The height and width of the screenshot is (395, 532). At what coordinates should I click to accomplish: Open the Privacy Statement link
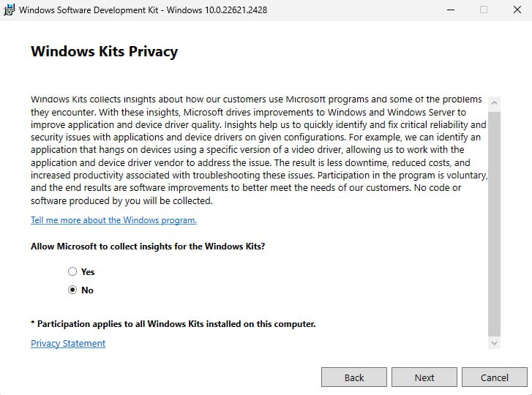[x=68, y=344]
